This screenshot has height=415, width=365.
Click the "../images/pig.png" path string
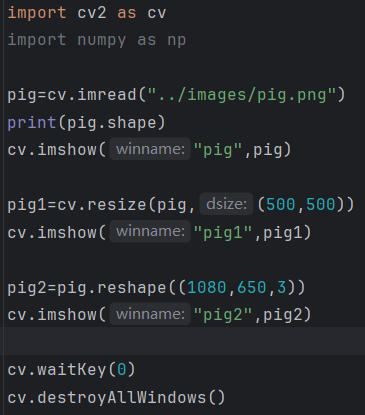241,95
